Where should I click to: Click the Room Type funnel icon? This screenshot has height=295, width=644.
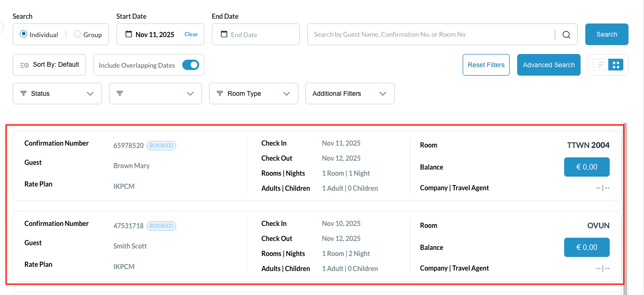point(220,93)
